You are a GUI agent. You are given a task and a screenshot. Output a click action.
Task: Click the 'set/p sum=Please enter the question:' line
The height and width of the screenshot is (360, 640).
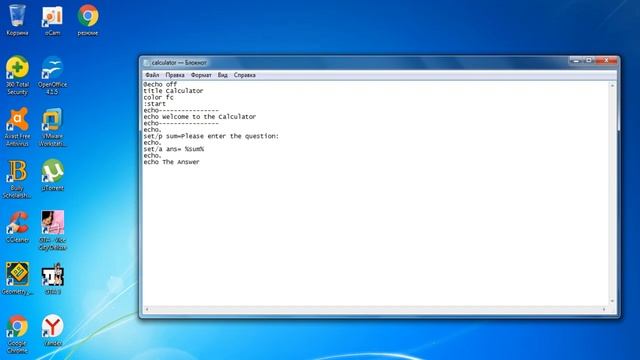211,136
